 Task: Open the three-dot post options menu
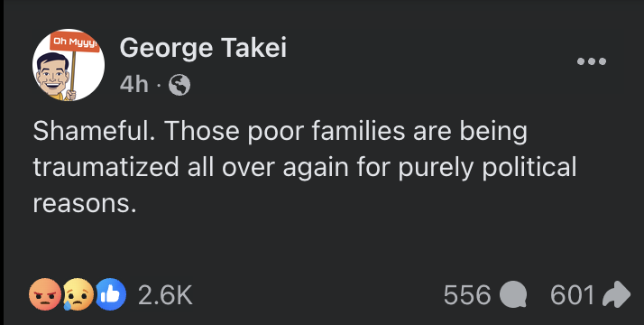pos(591,61)
